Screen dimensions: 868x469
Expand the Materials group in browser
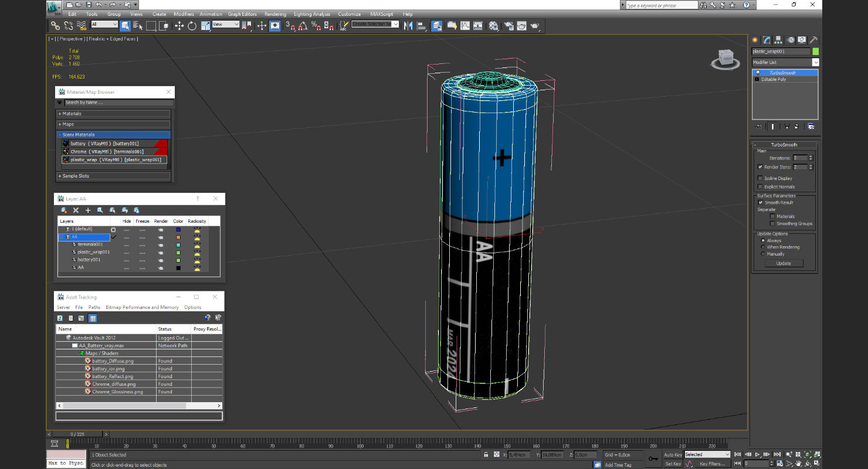coord(114,114)
